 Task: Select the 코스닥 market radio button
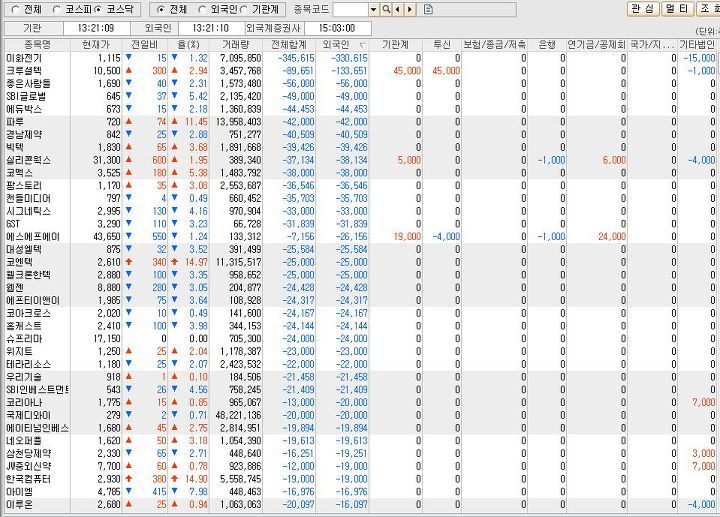point(98,9)
